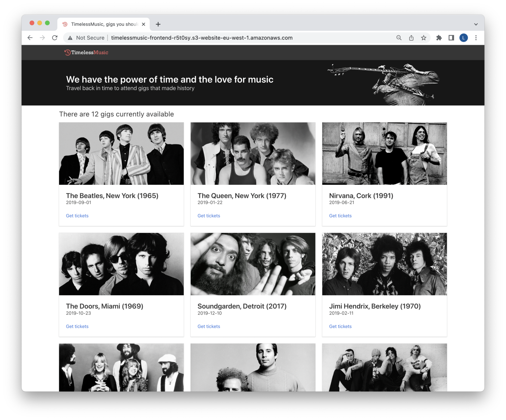Viewport: 506px width, 420px height.
Task: Click the date "2019-12-10"
Action: tap(210, 313)
